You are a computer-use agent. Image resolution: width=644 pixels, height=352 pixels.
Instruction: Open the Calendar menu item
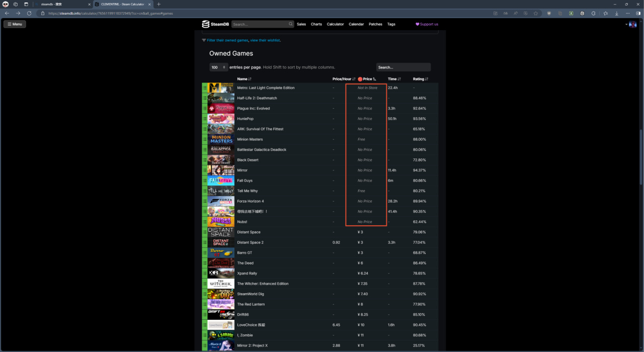point(356,24)
